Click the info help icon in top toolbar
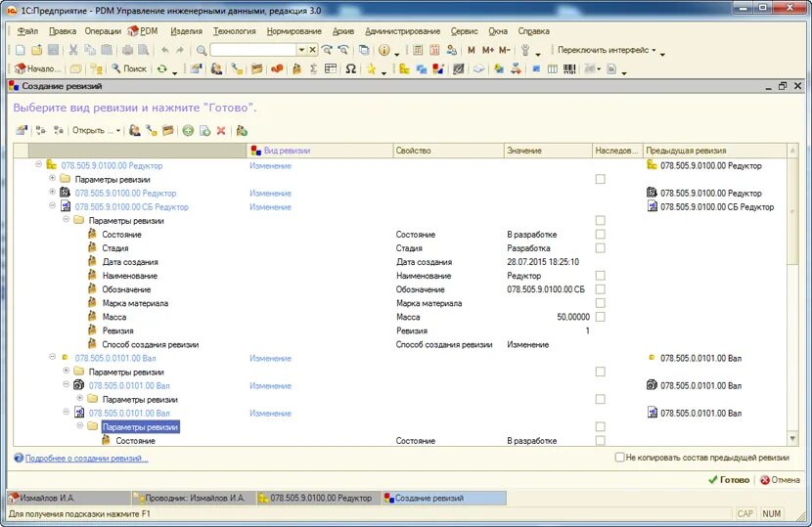Screen dimensions: 812x527 (x=383, y=50)
